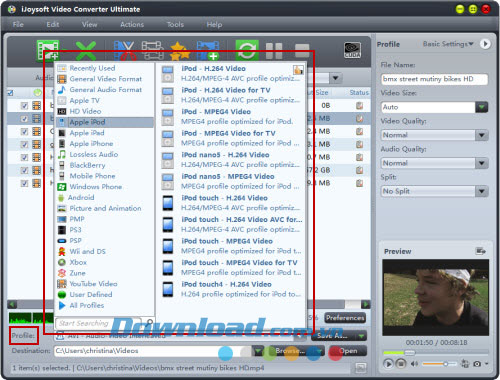Play the preview video
The width and height of the screenshot is (500, 380).
click(x=388, y=363)
